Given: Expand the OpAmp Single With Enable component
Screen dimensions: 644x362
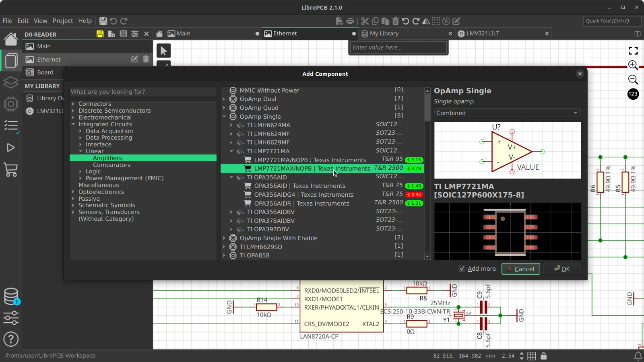Looking at the screenshot, I should 224,238.
